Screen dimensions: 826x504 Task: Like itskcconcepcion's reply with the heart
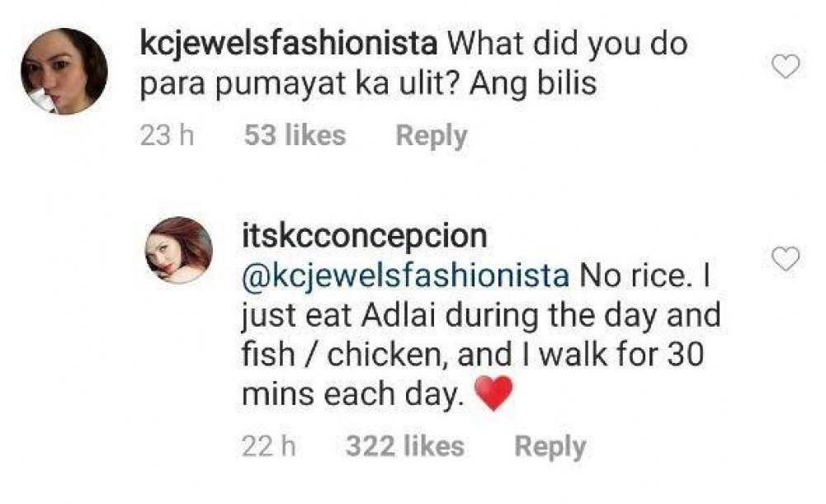click(788, 260)
